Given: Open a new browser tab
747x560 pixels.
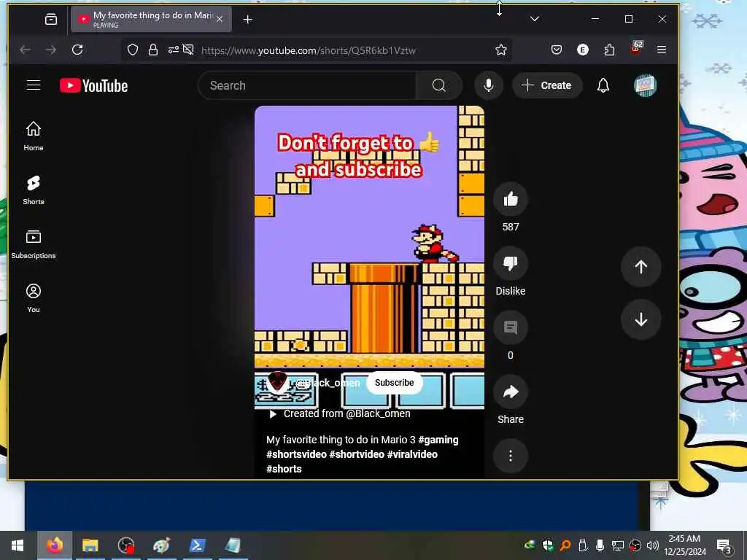Looking at the screenshot, I should tap(248, 20).
